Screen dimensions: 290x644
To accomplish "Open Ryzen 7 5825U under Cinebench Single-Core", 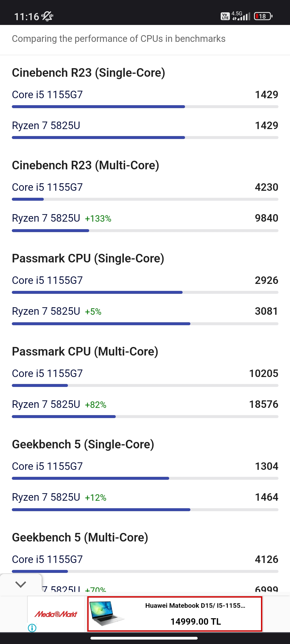I will click(46, 126).
